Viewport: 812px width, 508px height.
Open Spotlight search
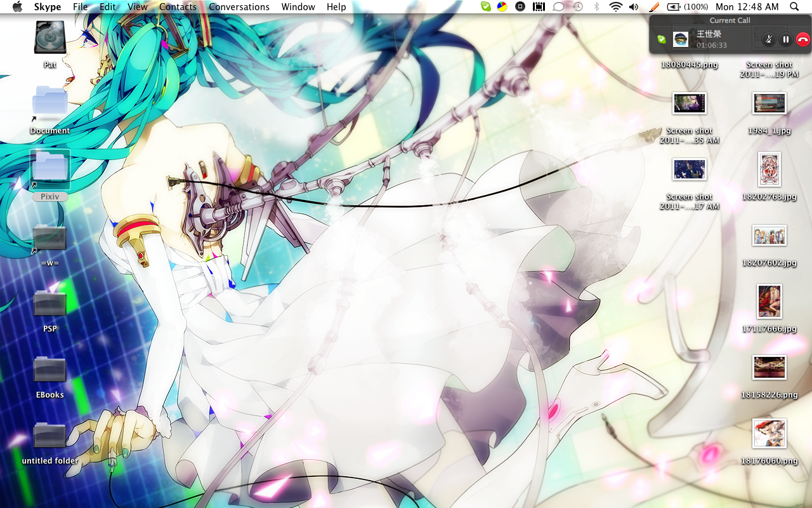point(795,7)
